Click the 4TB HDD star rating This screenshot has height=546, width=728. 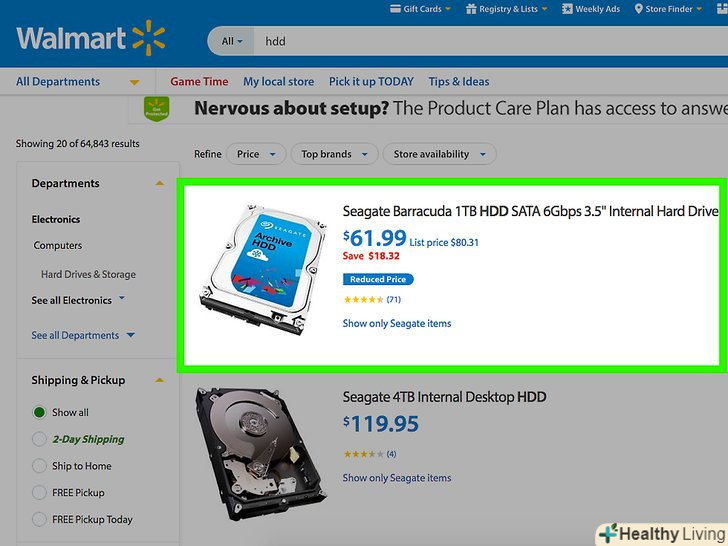pos(363,454)
